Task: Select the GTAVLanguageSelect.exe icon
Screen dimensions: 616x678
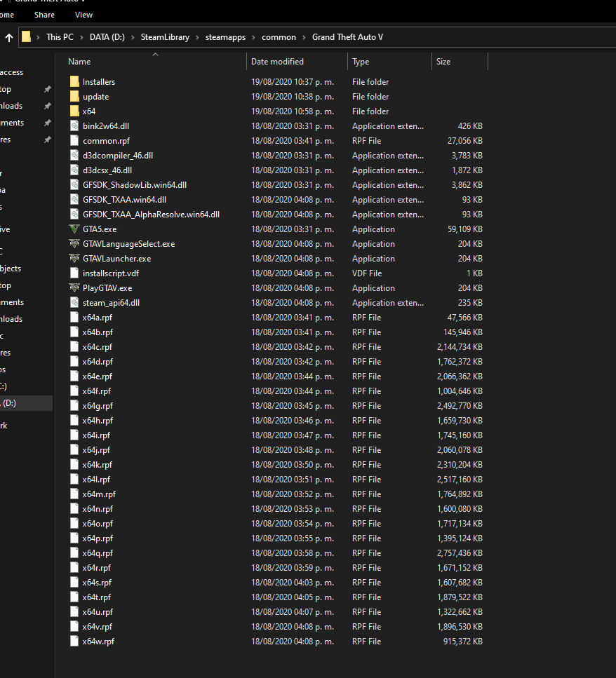Action: pyautogui.click(x=75, y=244)
